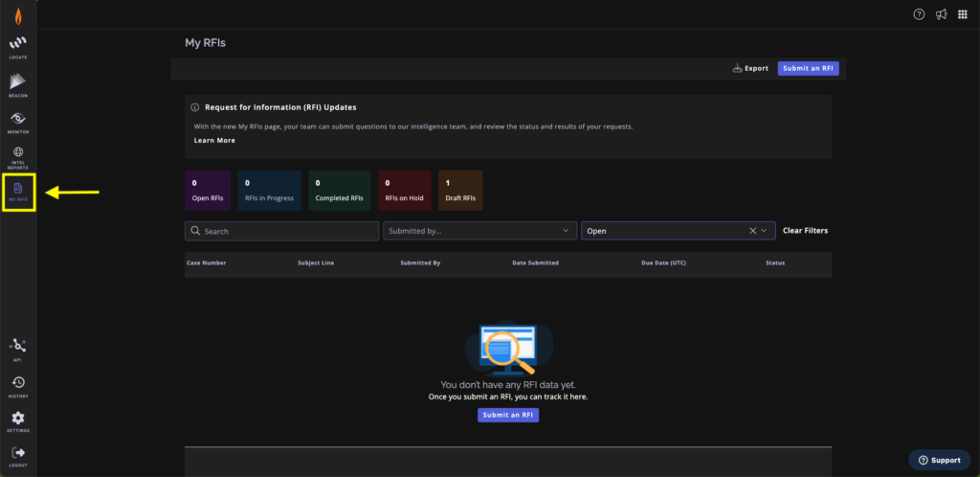Open the Learn More link
This screenshot has width=980, height=477.
214,141
